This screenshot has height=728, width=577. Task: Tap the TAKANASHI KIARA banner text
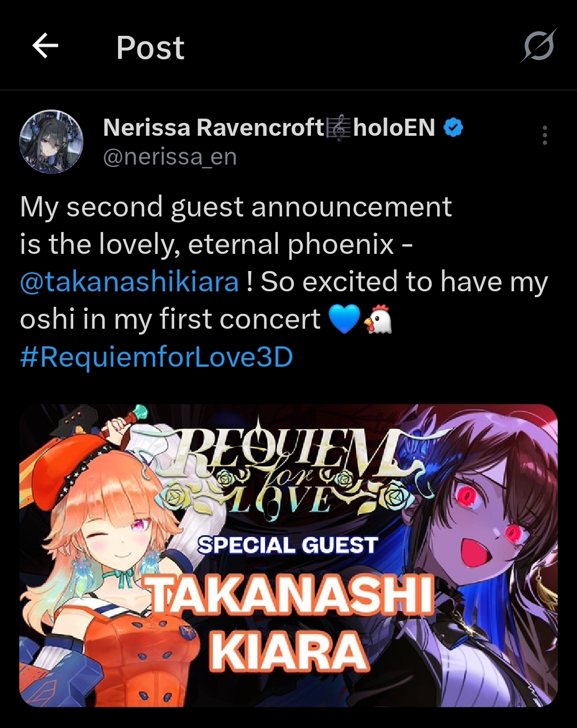coord(290,622)
